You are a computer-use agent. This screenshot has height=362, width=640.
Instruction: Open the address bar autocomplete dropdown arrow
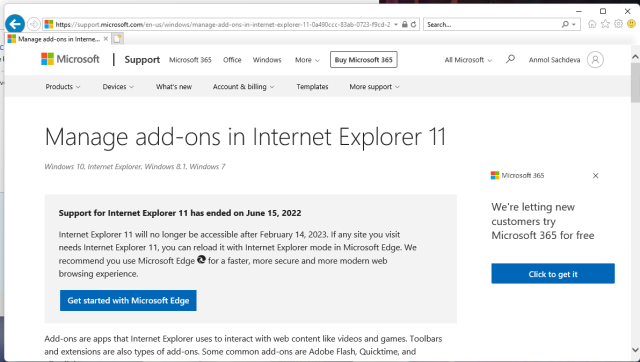pyautogui.click(x=396, y=24)
